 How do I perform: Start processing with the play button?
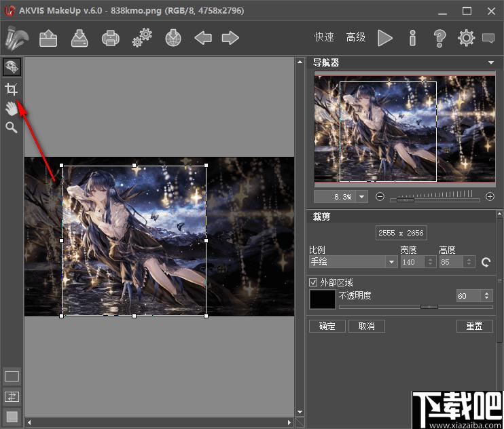click(x=384, y=38)
